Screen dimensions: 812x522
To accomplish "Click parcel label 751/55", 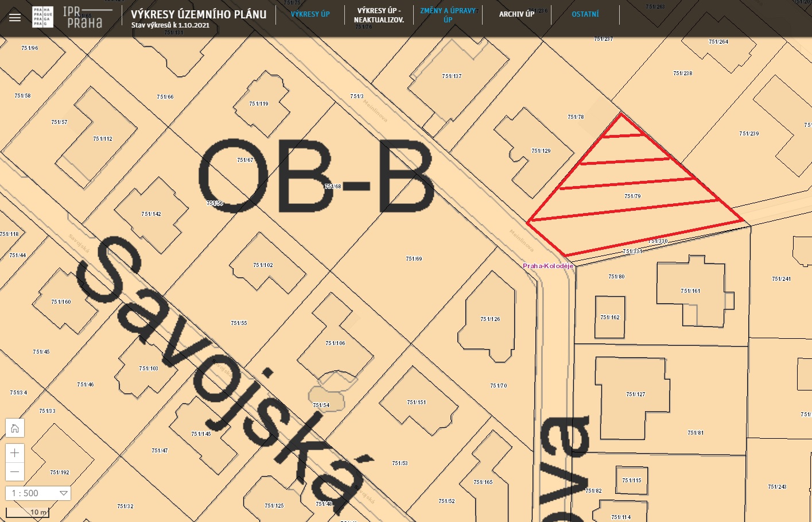I will pyautogui.click(x=239, y=323).
